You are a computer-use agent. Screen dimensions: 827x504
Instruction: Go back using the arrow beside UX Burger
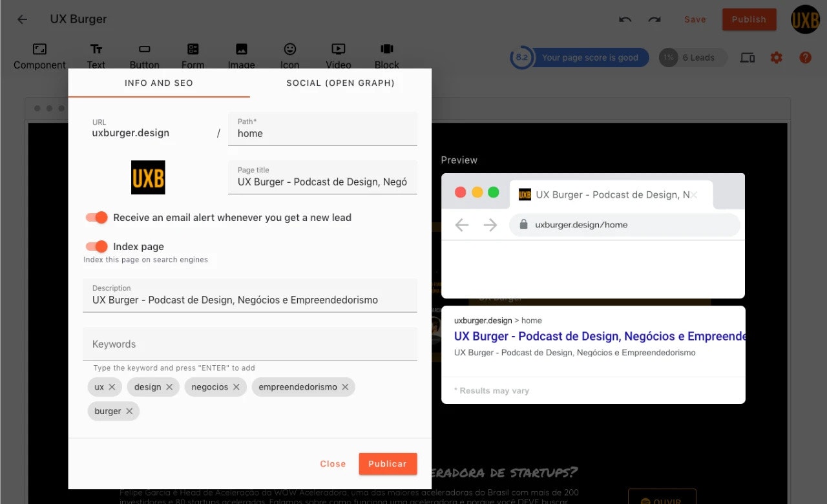[23, 19]
